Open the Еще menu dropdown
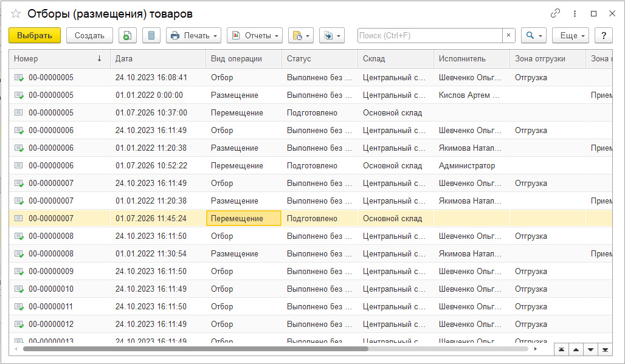The width and height of the screenshot is (625, 364). tap(570, 35)
